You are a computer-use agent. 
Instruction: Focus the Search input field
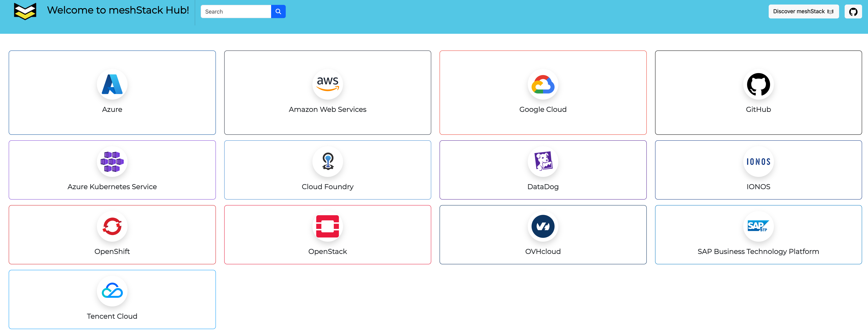236,11
